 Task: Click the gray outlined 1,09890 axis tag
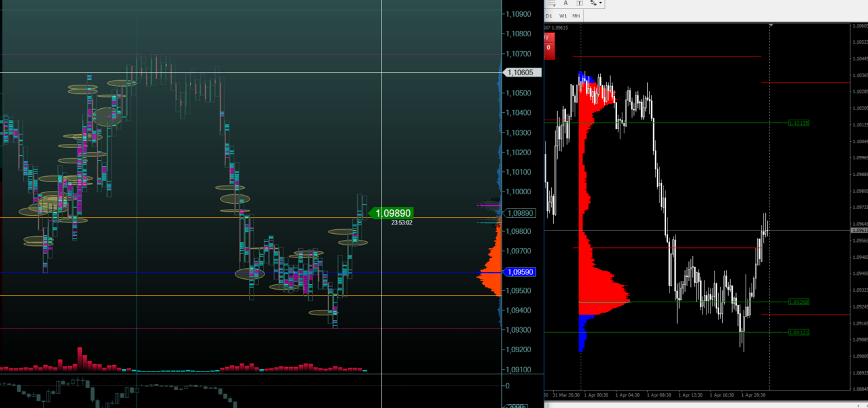point(520,213)
